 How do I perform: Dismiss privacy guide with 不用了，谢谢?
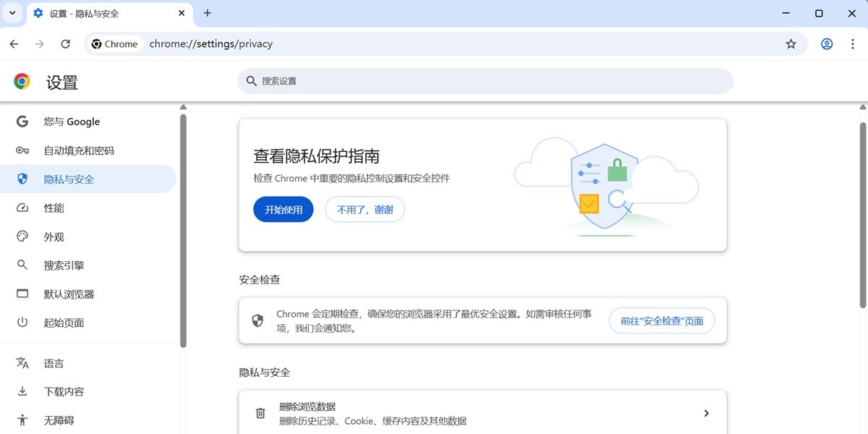pyautogui.click(x=365, y=209)
